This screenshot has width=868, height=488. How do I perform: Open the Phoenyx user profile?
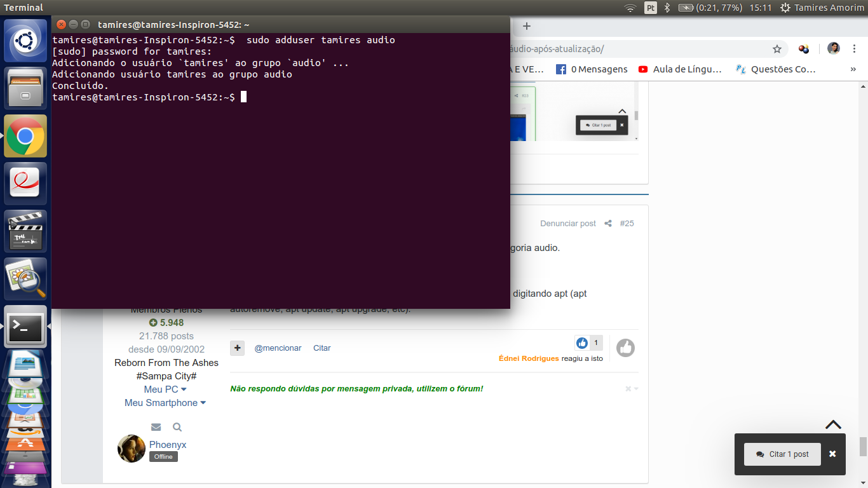pyautogui.click(x=168, y=445)
